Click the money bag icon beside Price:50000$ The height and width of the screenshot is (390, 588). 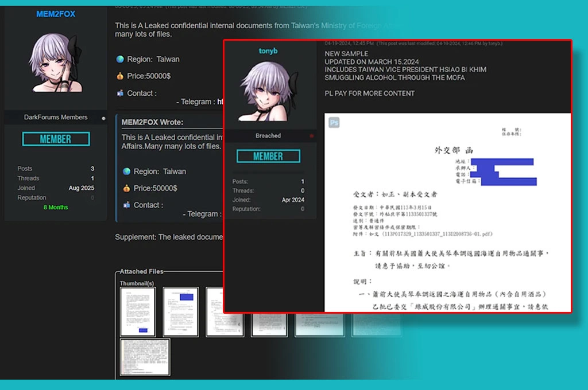pos(120,76)
